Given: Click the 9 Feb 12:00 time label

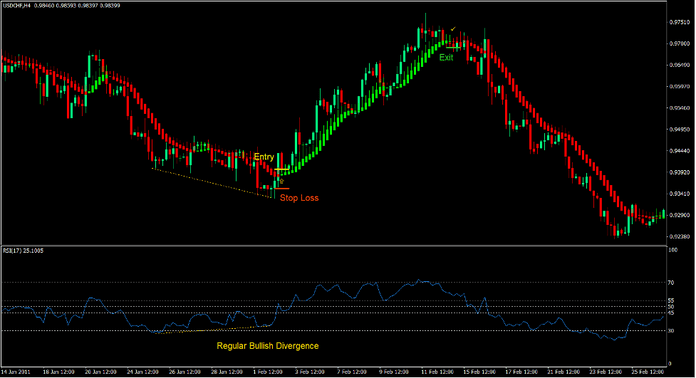Looking at the screenshot, I should (394, 372).
